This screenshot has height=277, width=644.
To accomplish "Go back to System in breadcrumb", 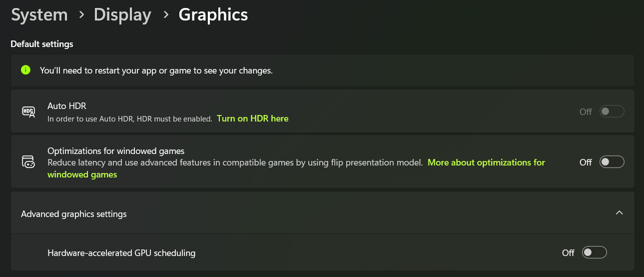I will click(39, 15).
